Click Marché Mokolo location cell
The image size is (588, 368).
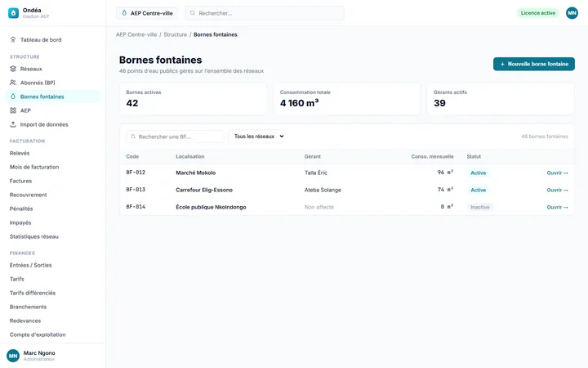[196, 173]
